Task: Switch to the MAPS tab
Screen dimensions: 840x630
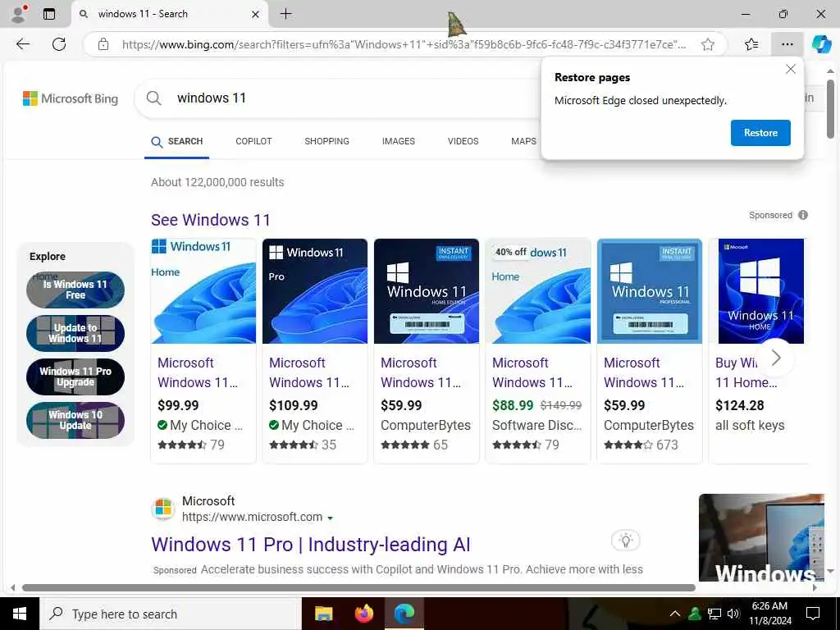Action: (x=523, y=141)
